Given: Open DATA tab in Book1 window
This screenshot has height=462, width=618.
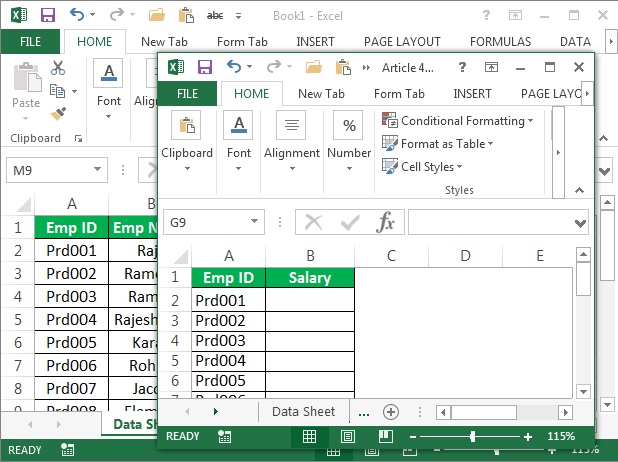Looking at the screenshot, I should click(575, 42).
